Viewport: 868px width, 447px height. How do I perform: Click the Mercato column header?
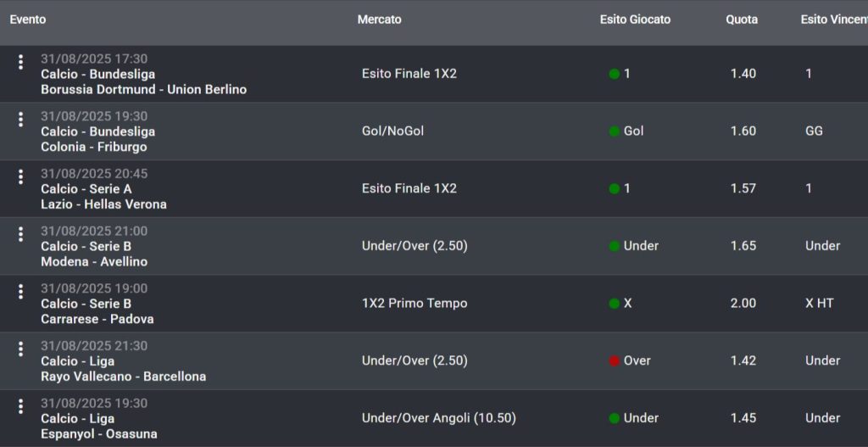pos(379,20)
